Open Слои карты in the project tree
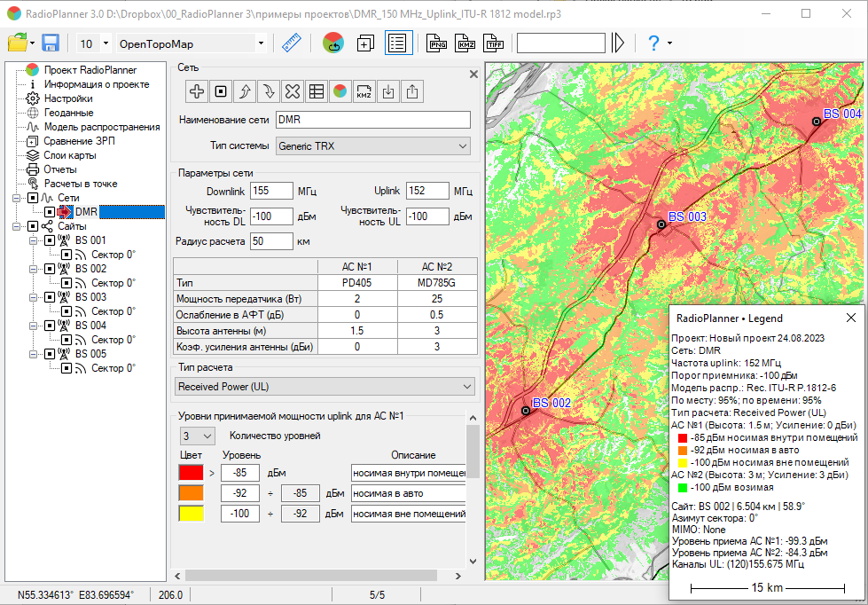Screen dimensions: 868x605 coord(70,155)
